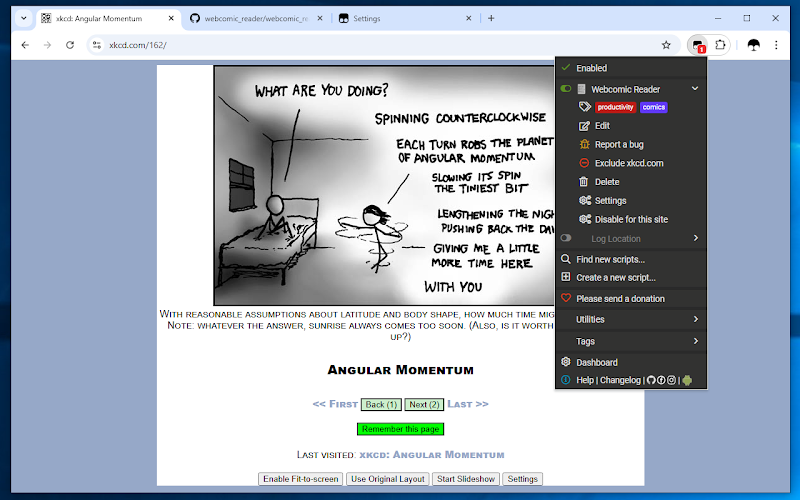Click Start Slideshow button
Image resolution: width=800 pixels, height=500 pixels.
[x=466, y=479]
